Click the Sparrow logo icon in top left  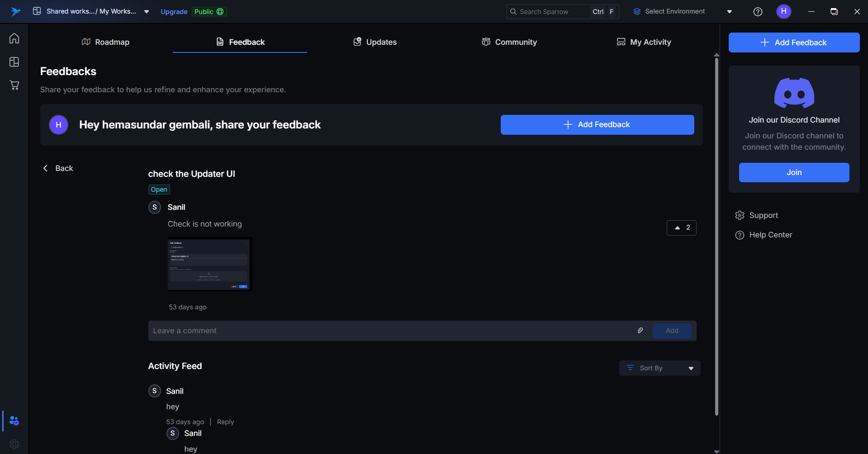click(x=16, y=12)
